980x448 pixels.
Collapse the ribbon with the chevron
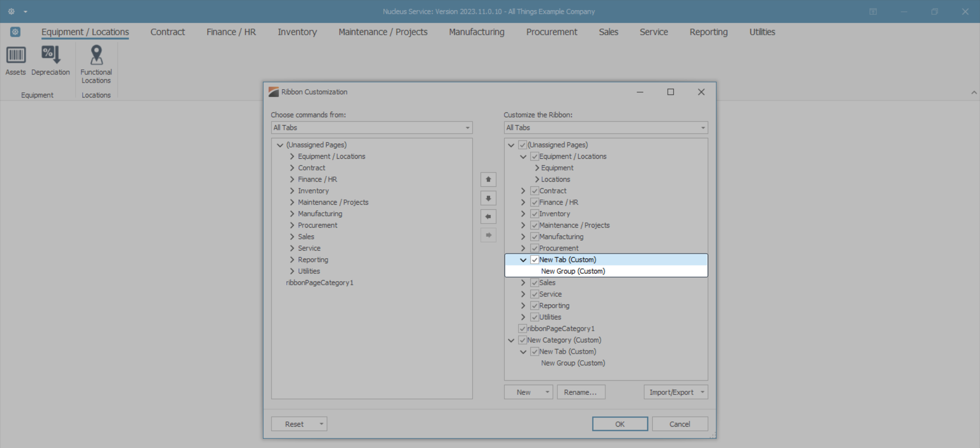coord(974,93)
